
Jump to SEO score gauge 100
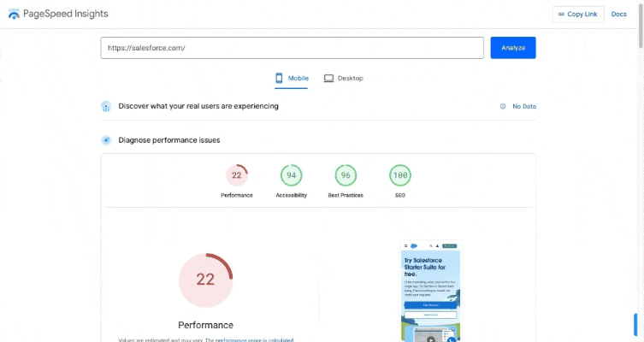[400, 175]
